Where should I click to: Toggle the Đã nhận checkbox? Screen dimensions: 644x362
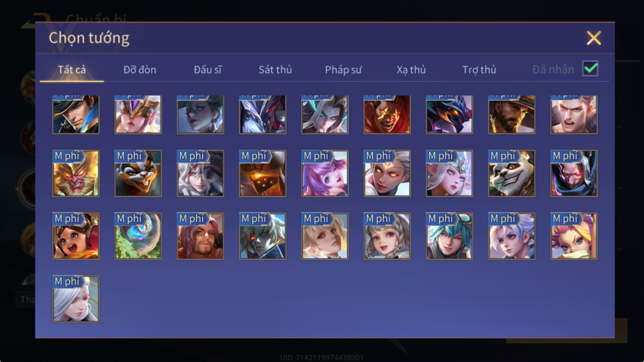[590, 69]
